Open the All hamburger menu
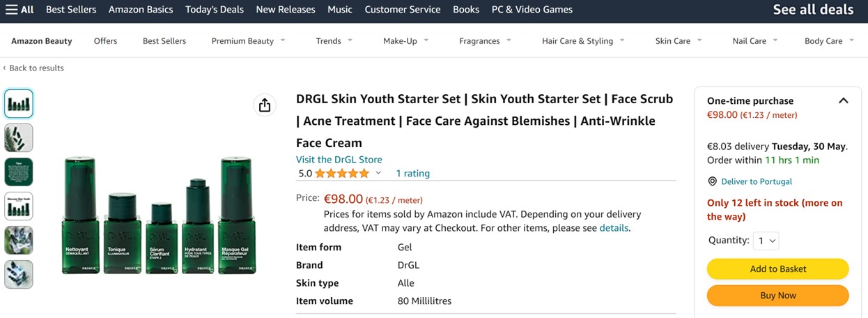 coord(19,10)
